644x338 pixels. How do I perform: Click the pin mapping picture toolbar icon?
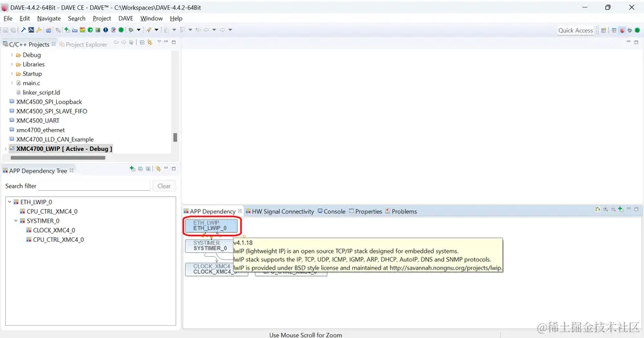[x=97, y=30]
